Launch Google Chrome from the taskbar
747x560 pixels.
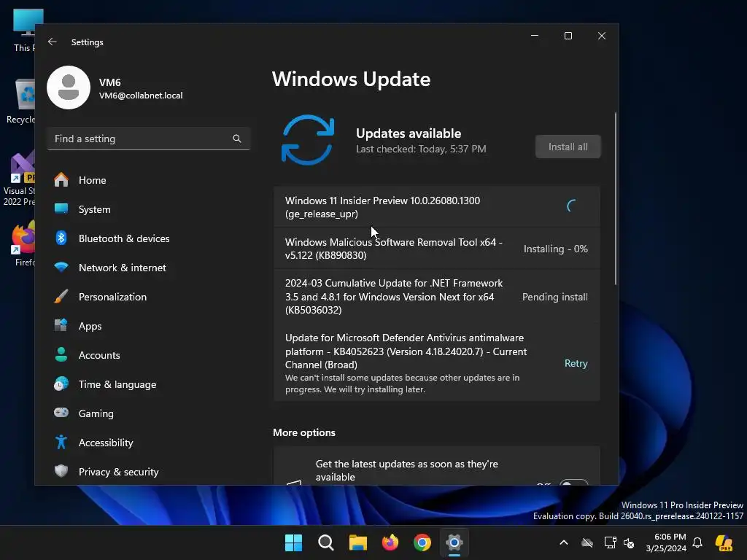point(422,542)
